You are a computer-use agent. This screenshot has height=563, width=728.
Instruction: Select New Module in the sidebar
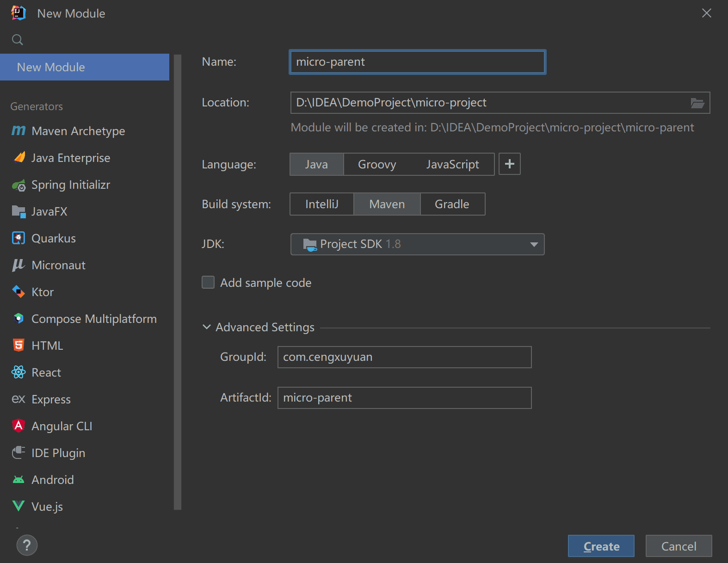pos(85,67)
